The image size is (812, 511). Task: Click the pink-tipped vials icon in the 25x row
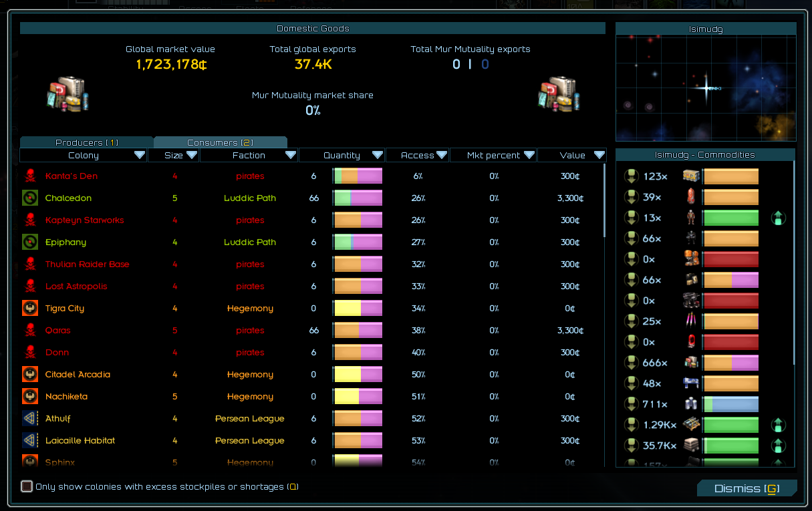click(x=691, y=321)
